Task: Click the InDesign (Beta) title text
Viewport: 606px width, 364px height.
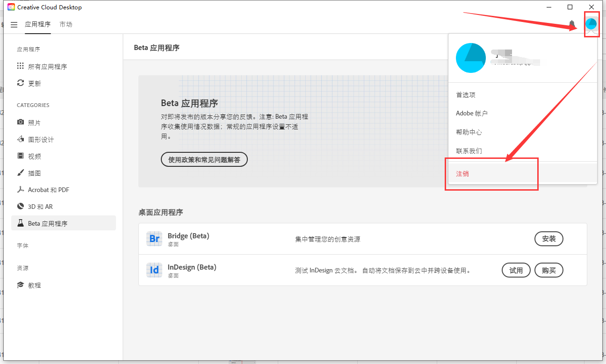Action: tap(192, 267)
